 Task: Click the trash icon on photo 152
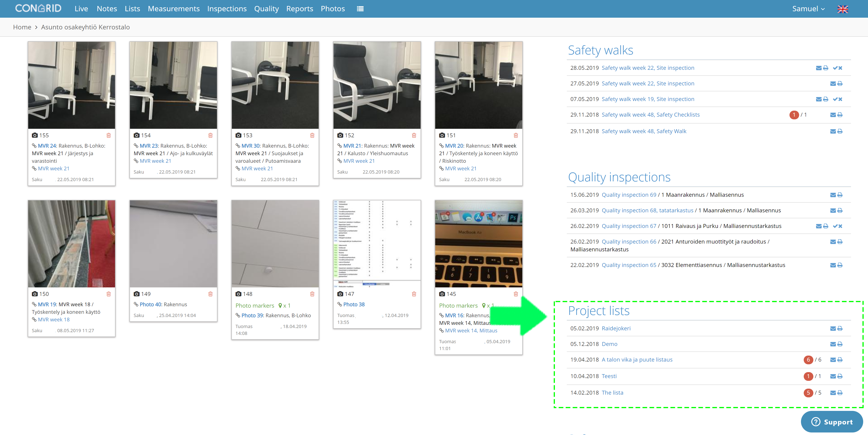tap(414, 135)
